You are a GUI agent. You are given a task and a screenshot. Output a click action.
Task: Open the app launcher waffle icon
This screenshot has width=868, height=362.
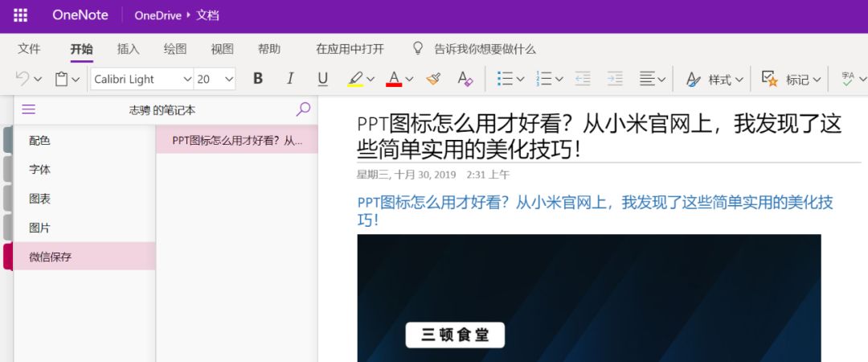(20, 15)
